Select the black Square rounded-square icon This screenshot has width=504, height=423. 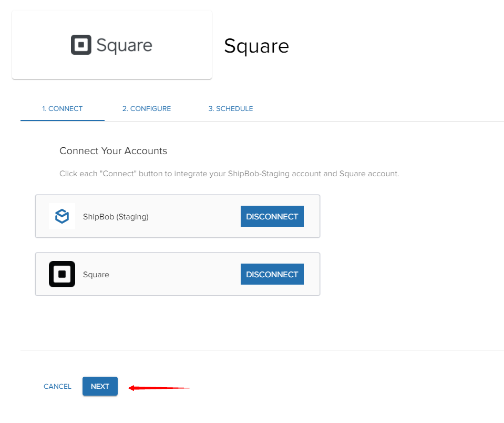(61, 274)
